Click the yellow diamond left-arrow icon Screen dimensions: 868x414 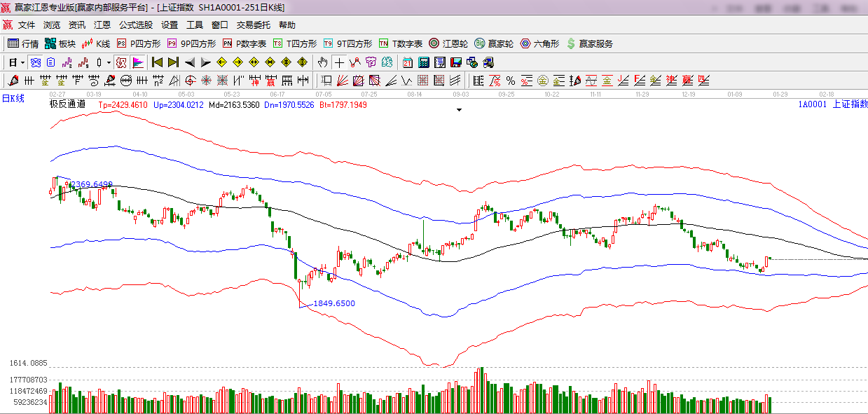click(x=222, y=62)
